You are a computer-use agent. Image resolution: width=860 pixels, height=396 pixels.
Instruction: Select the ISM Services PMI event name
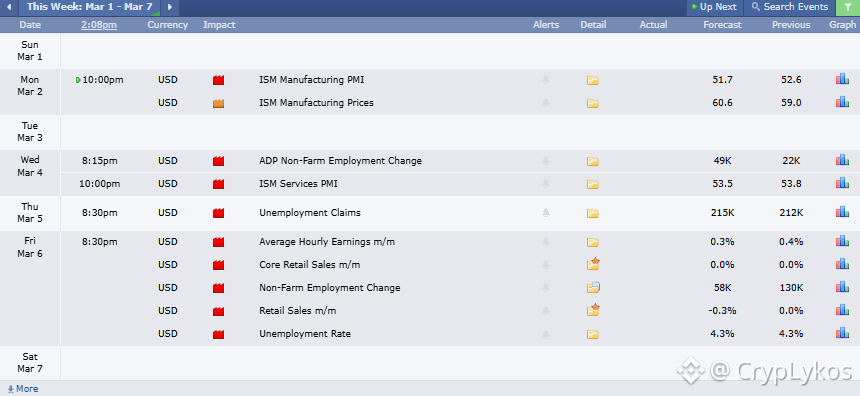coord(298,184)
